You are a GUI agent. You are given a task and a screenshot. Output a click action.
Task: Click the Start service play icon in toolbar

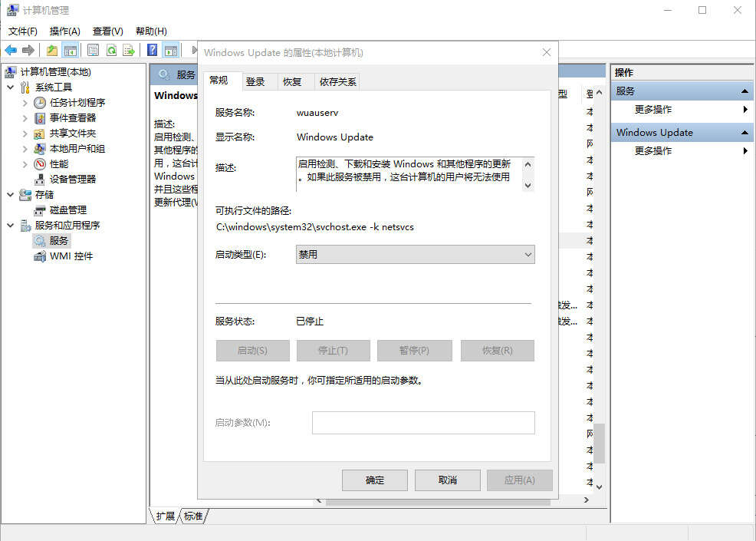pos(194,50)
